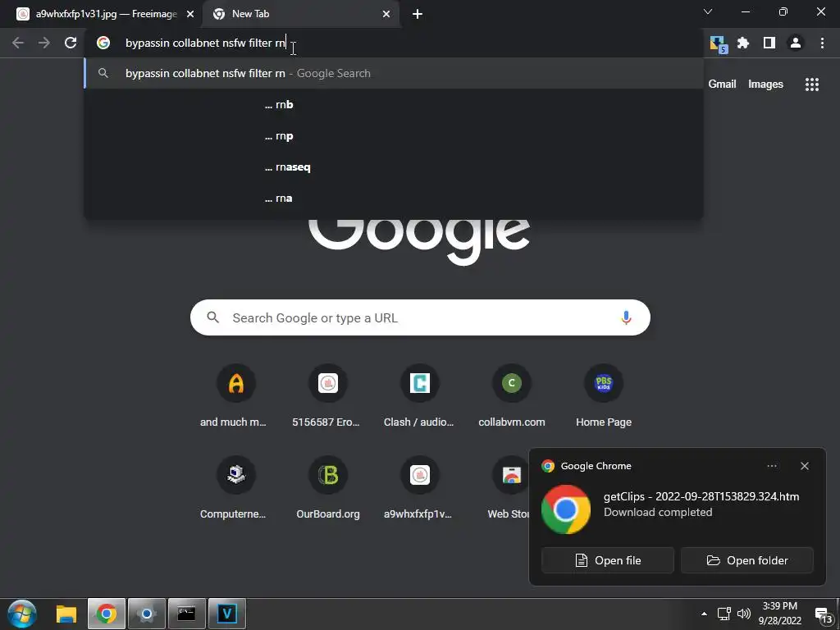This screenshot has height=630, width=840.
Task: Click the browser forward arrow
Action: pos(44,43)
